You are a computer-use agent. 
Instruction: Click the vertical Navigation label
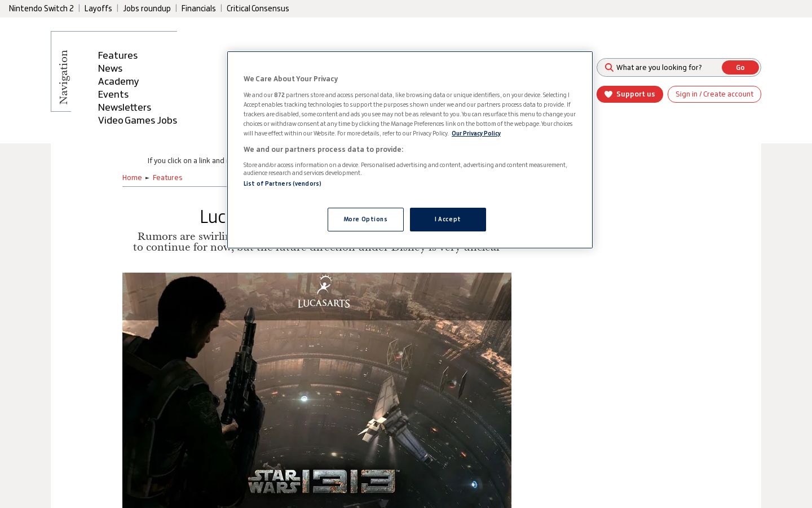click(63, 77)
